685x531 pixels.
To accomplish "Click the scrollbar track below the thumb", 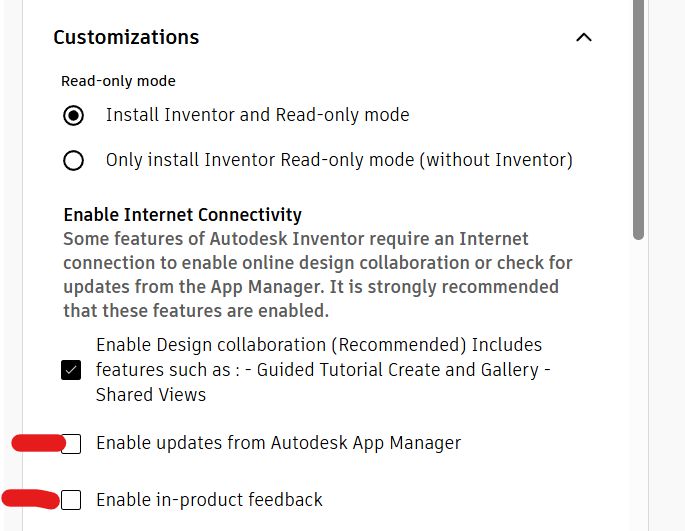I will (639, 400).
